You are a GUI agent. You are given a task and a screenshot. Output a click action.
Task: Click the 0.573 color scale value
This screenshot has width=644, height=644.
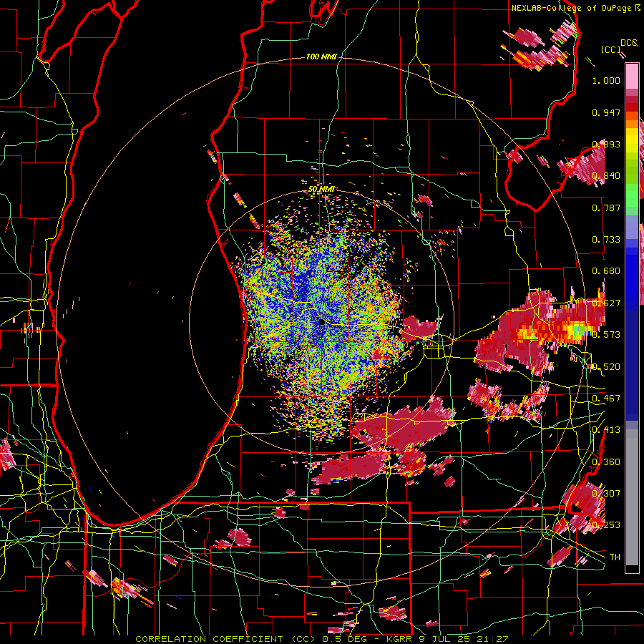606,335
